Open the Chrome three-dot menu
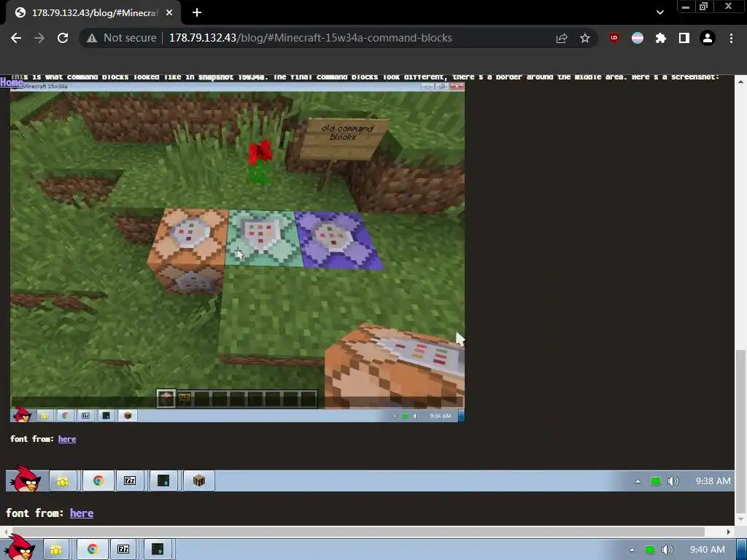The width and height of the screenshot is (747, 560). [x=731, y=38]
